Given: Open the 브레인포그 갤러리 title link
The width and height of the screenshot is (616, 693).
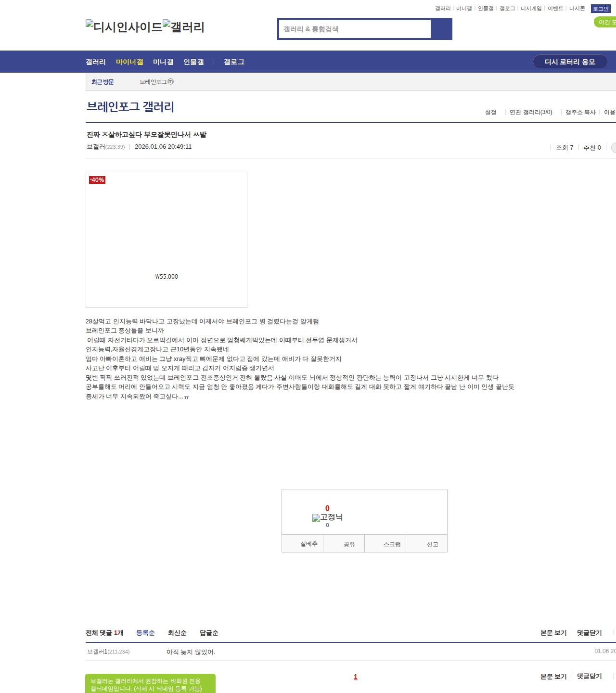Looking at the screenshot, I should pos(130,106).
